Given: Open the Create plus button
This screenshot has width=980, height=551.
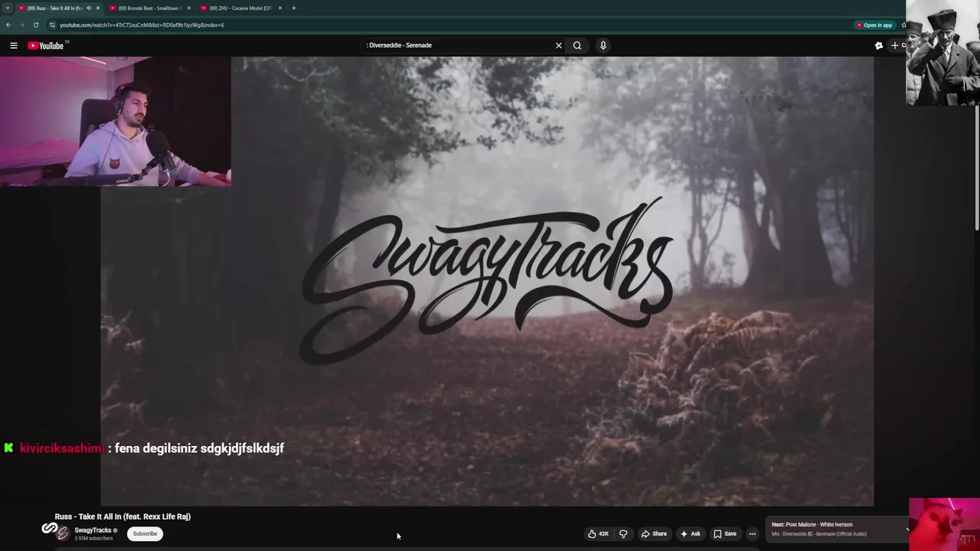Looking at the screenshot, I should [897, 45].
